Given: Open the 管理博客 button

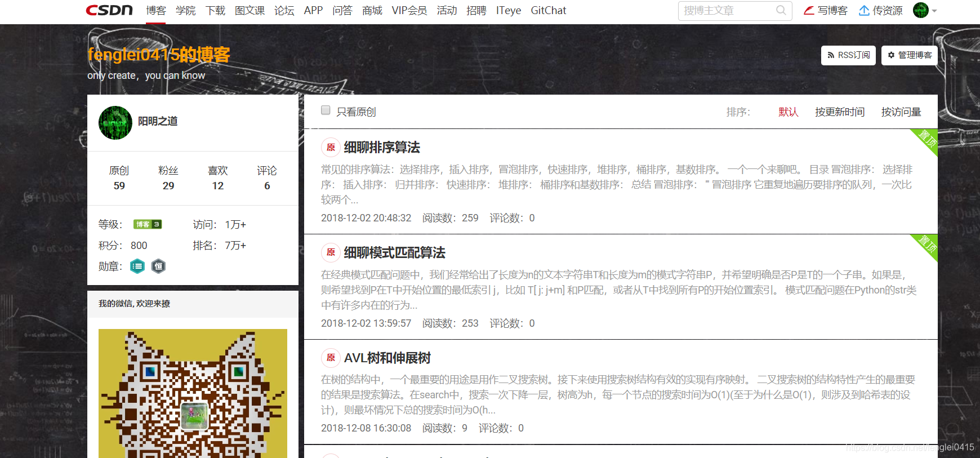Looking at the screenshot, I should pyautogui.click(x=909, y=55).
